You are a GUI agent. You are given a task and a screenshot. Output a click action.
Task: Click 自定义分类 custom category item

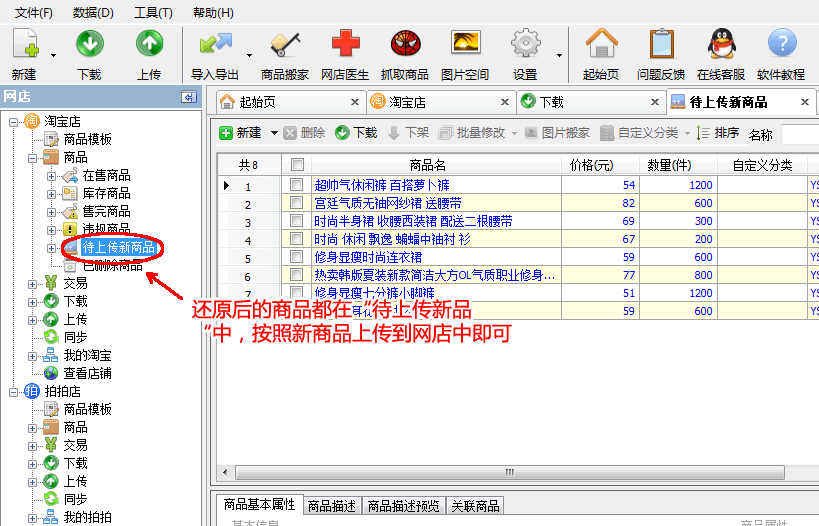639,133
